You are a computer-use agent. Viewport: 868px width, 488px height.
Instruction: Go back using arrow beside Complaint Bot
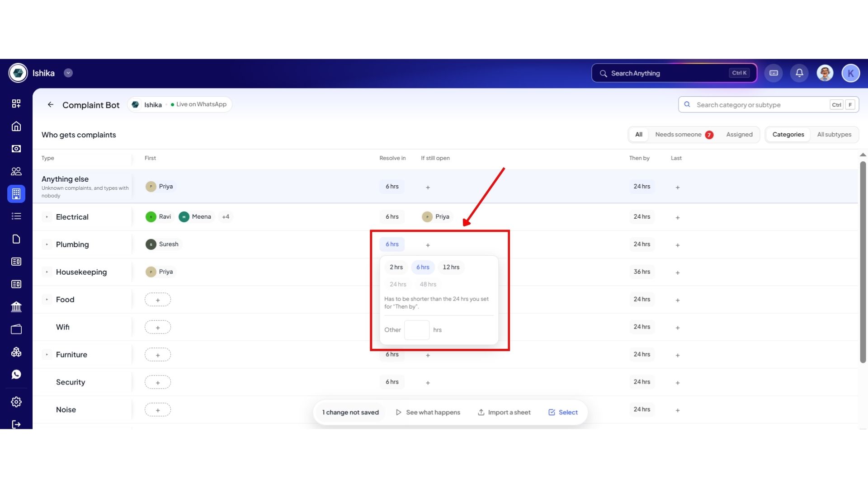tap(51, 104)
